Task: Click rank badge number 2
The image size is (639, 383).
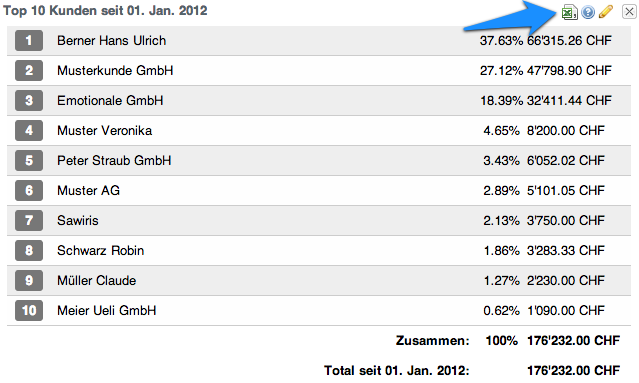Action: click(29, 70)
